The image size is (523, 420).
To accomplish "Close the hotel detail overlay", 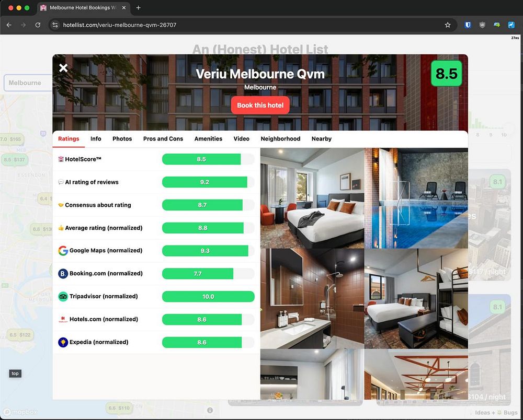I will pos(63,68).
